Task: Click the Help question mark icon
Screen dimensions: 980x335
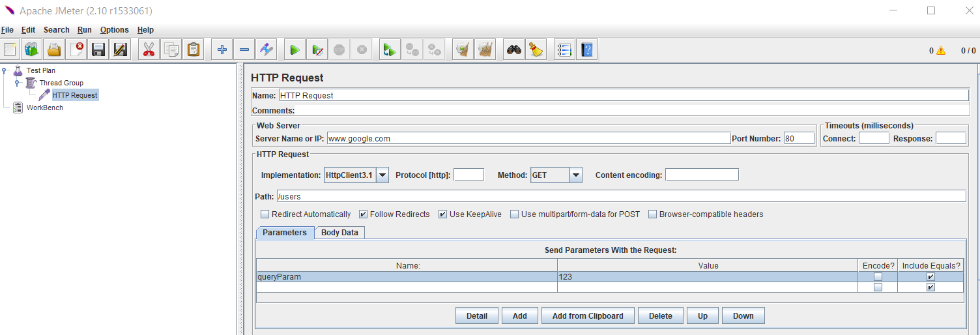Action: pyautogui.click(x=587, y=50)
